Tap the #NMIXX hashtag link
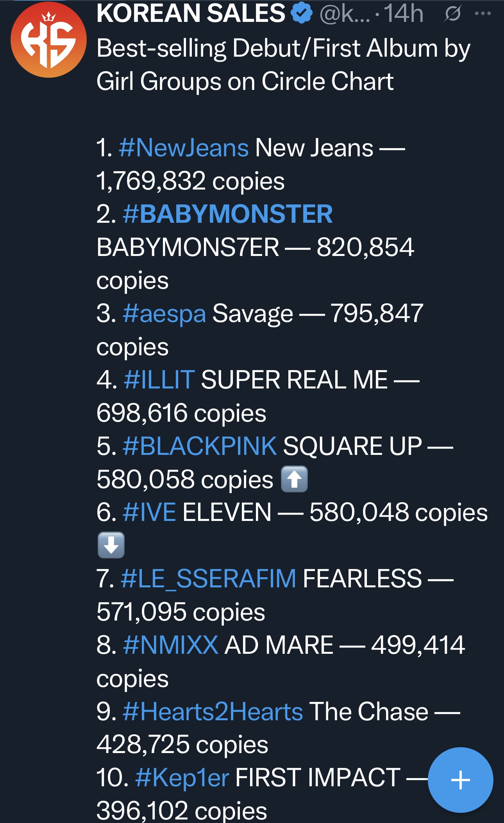504x823 pixels. tap(170, 645)
